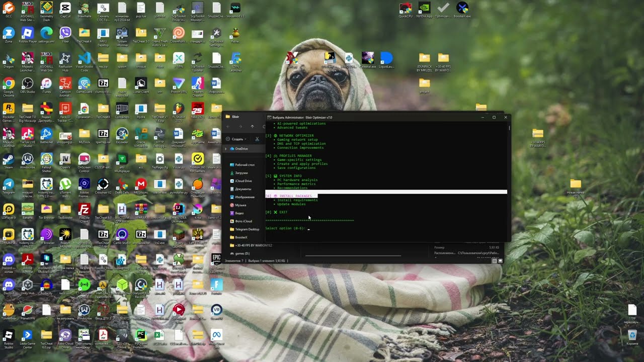Image resolution: width=644 pixels, height=362 pixels.
Task: Select the CapCut desktop icon
Action: coord(65,10)
